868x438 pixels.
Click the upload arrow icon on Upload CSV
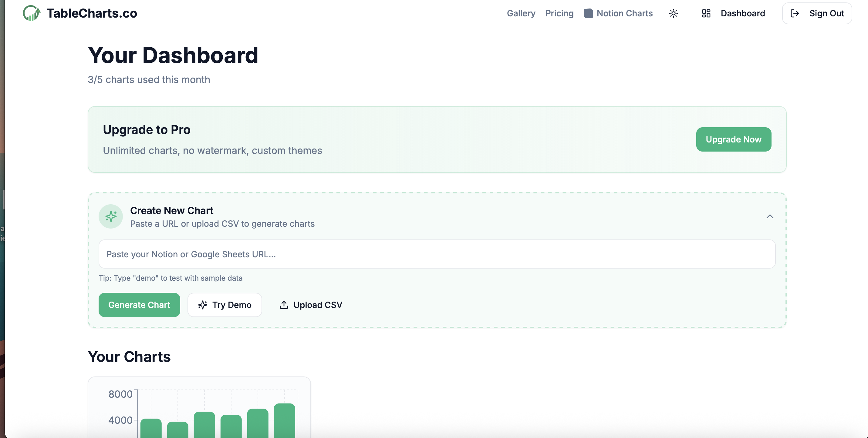click(284, 305)
